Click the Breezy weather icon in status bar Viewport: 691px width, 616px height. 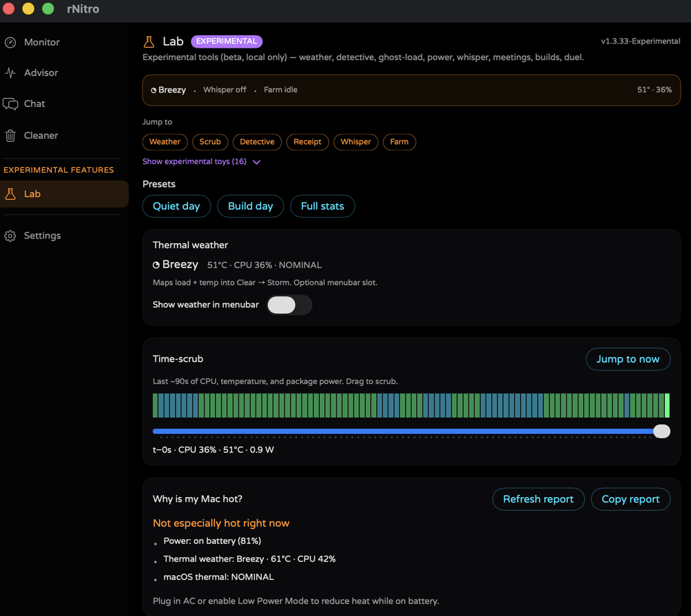(153, 90)
